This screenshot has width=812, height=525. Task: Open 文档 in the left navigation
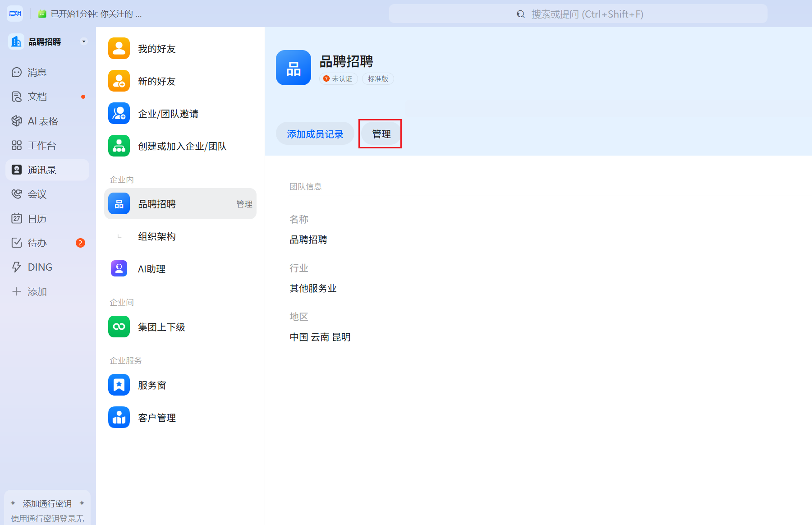coord(37,97)
